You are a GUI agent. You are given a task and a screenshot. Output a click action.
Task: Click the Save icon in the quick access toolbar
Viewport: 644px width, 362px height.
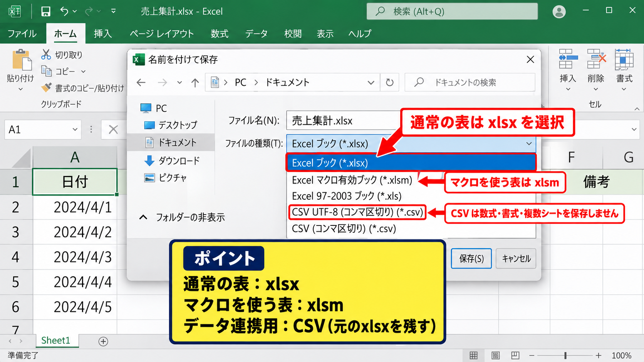click(x=46, y=12)
